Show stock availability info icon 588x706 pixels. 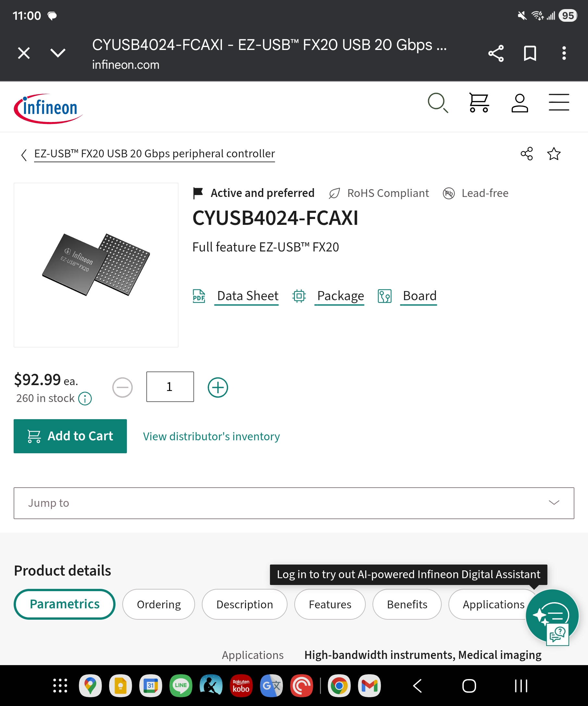point(85,399)
